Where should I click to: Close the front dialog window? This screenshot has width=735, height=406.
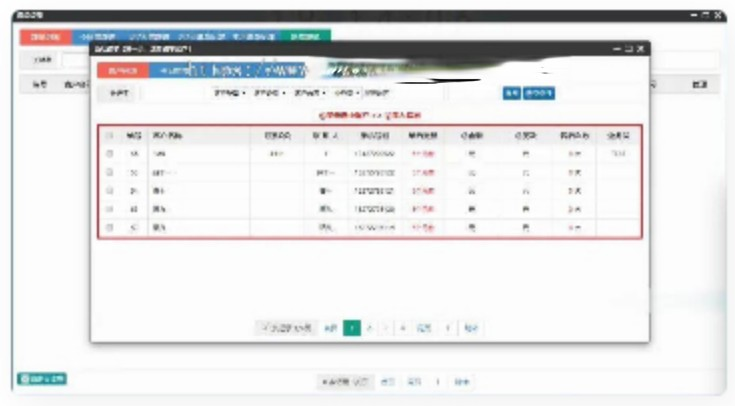641,49
